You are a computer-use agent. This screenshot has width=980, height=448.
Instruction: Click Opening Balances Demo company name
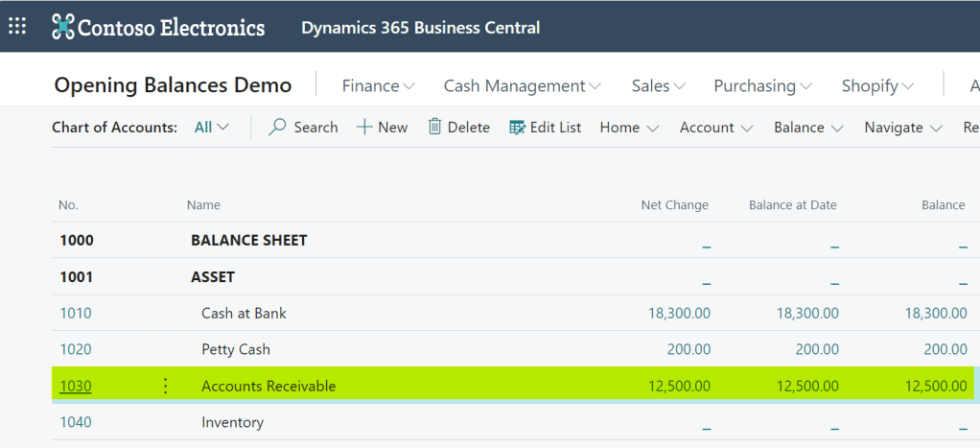(173, 85)
